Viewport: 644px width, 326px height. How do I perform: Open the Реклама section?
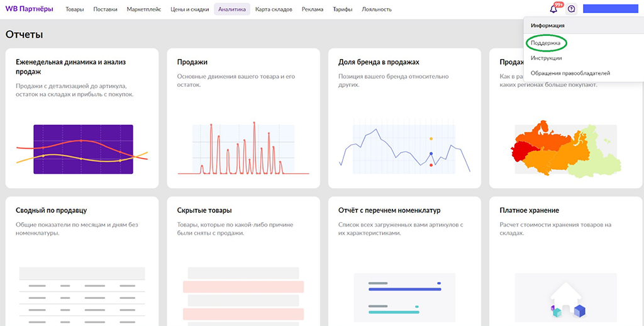click(x=312, y=9)
